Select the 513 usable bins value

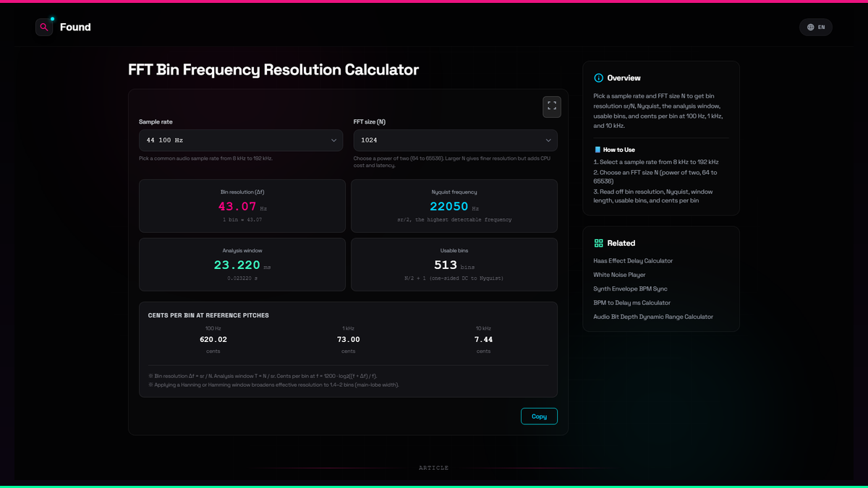[446, 265]
